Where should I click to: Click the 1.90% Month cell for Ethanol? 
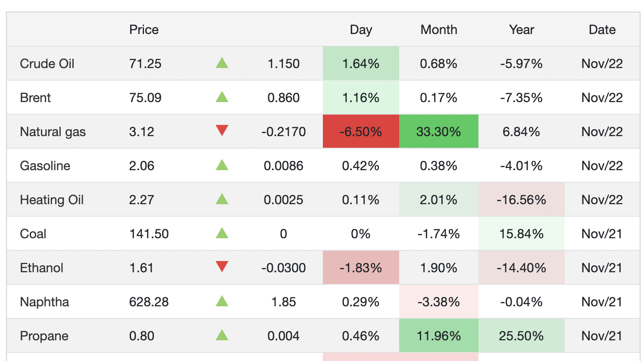(x=439, y=268)
